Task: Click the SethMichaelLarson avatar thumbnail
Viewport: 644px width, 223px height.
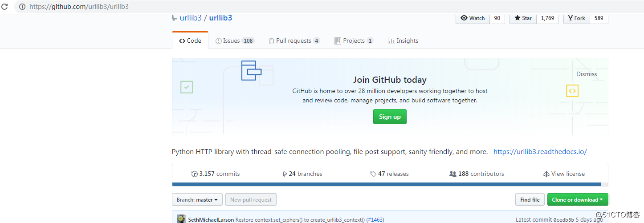Action: click(181, 219)
